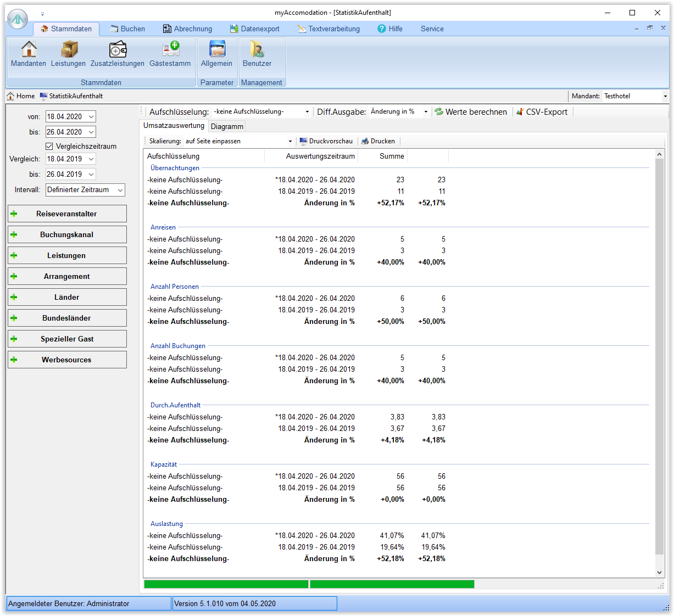Open Zusatzleistungen wallet icon
Image resolution: width=674 pixels, height=616 pixels.
tap(118, 50)
